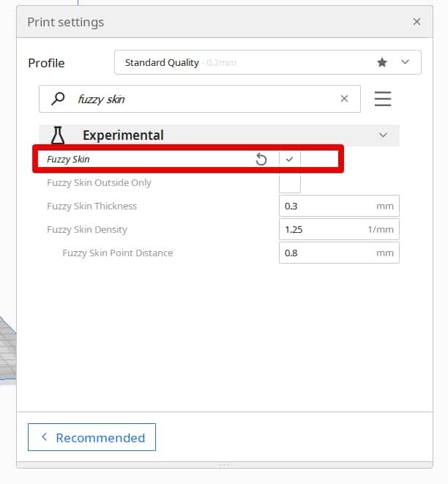Uncheck the Fuzzy Skin checkbox
448x484 pixels.
289,160
